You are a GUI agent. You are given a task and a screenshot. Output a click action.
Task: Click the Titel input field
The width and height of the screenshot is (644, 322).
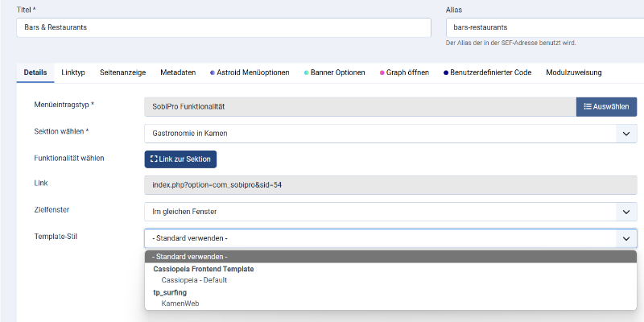click(x=224, y=27)
